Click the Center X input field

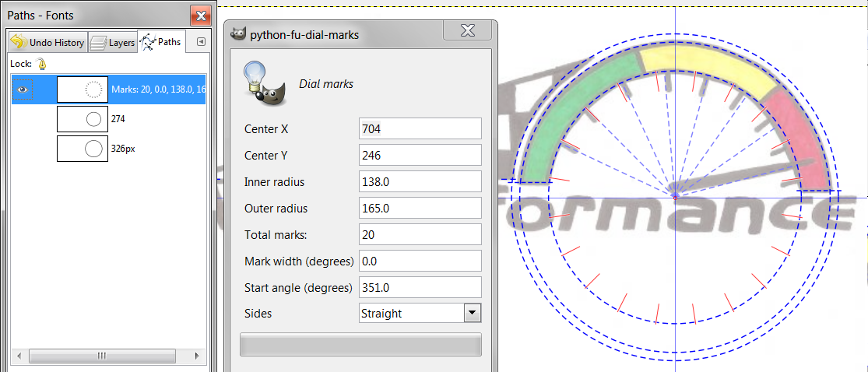click(x=420, y=128)
